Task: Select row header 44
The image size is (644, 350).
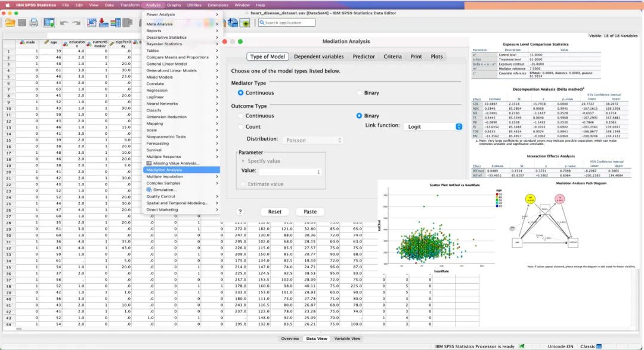Action: [8, 324]
